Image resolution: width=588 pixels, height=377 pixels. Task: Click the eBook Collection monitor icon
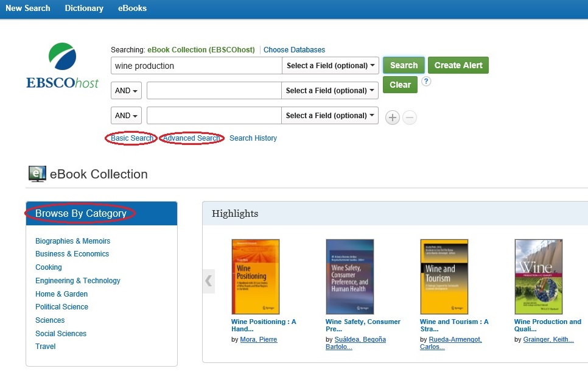38,174
